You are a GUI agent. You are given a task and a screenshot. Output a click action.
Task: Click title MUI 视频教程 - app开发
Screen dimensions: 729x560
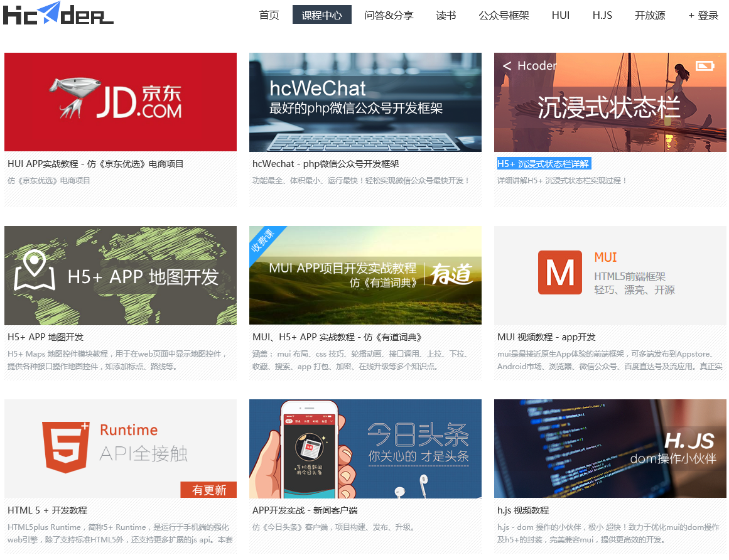546,337
